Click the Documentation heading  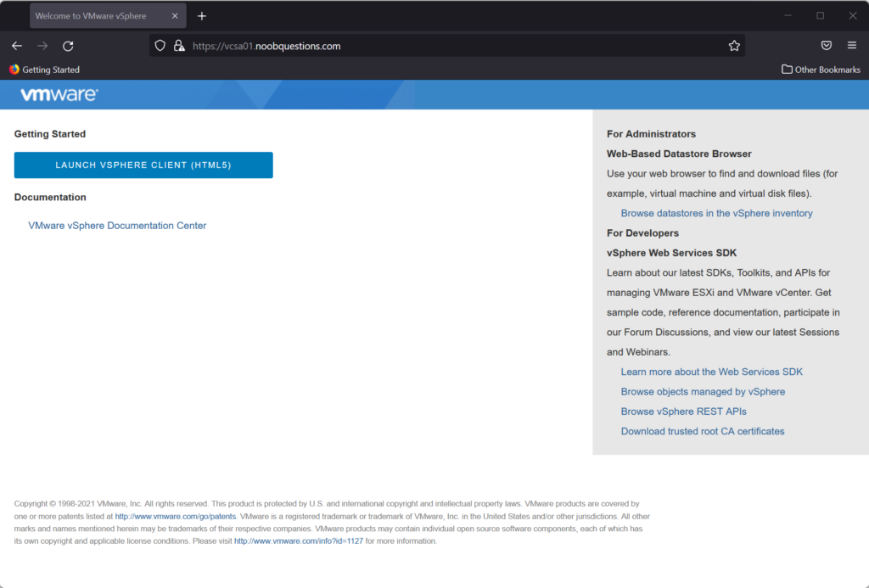[x=50, y=198]
